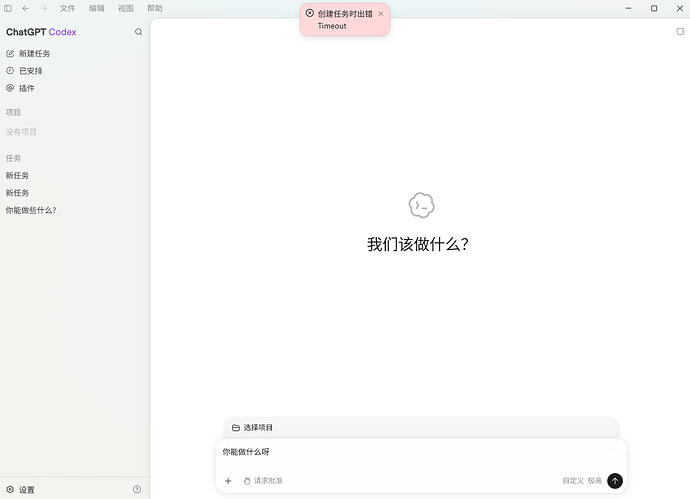Go forward with the right arrow
This screenshot has width=690, height=499.
tap(44, 8)
